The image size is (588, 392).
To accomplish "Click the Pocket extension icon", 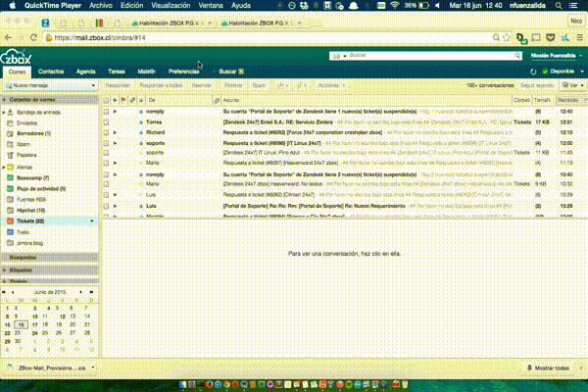I will pos(550,37).
